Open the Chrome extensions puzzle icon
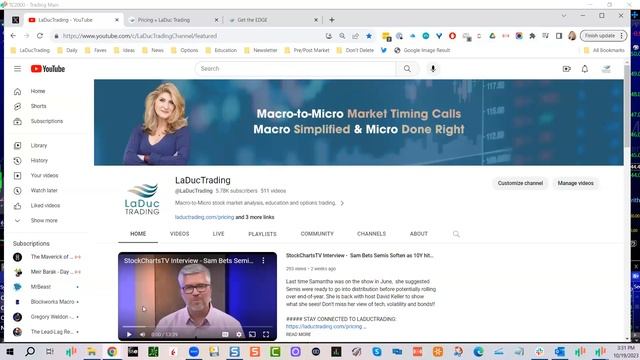Screen dimensions: 640x360 coord(532,36)
